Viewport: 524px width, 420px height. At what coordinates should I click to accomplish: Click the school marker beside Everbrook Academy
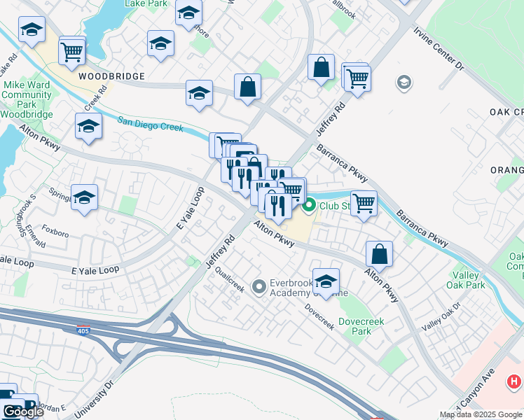(326, 283)
